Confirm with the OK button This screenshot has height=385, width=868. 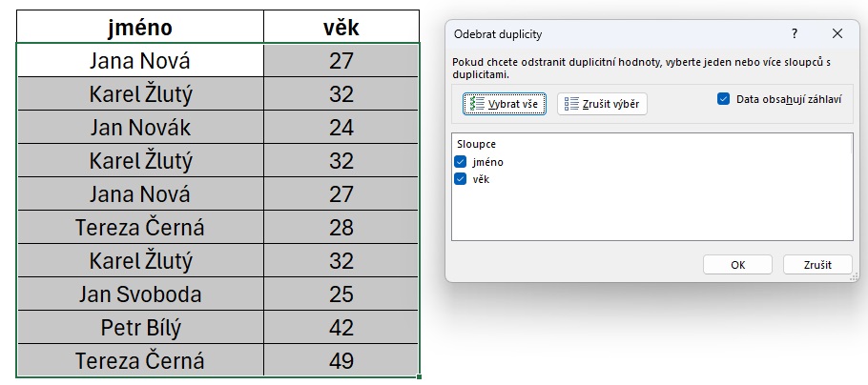tap(737, 265)
